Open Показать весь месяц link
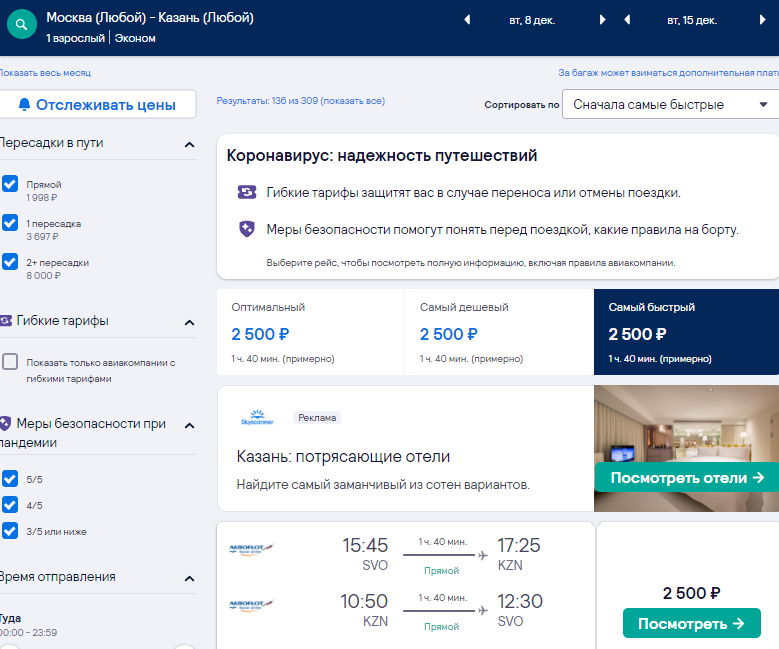Viewport: 779px width, 649px height. (x=45, y=73)
